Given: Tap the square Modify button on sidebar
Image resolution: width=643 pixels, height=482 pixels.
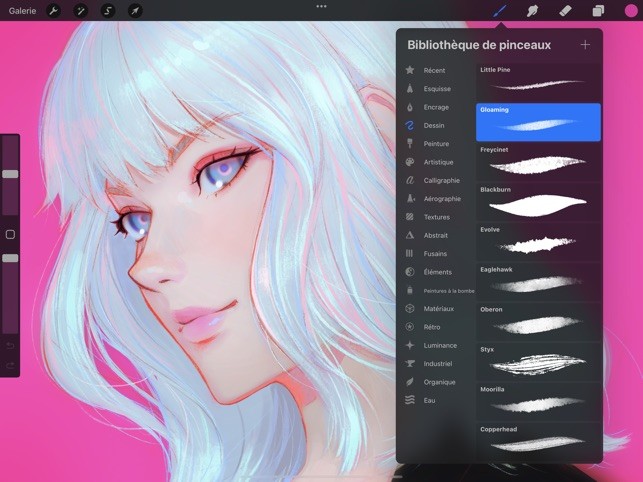Looking at the screenshot, I should 10,234.
